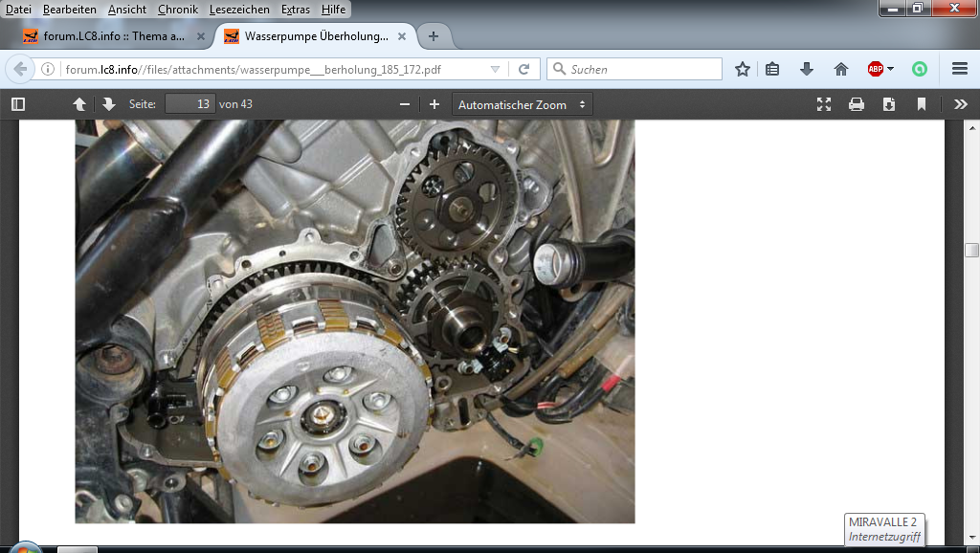The width and height of the screenshot is (980, 553).
Task: Open the Automatischer Zoom dropdown
Action: coord(522,104)
